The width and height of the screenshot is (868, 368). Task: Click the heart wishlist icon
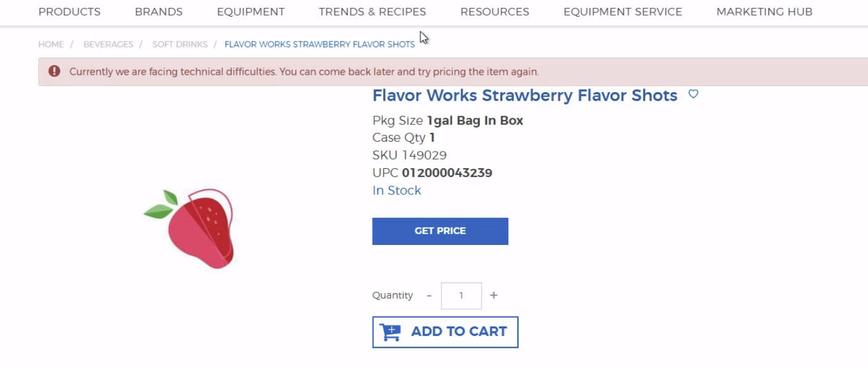click(x=693, y=94)
